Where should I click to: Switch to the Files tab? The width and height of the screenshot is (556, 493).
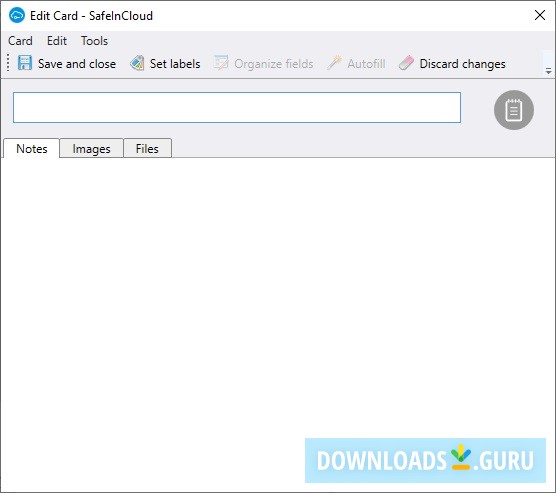click(x=147, y=149)
